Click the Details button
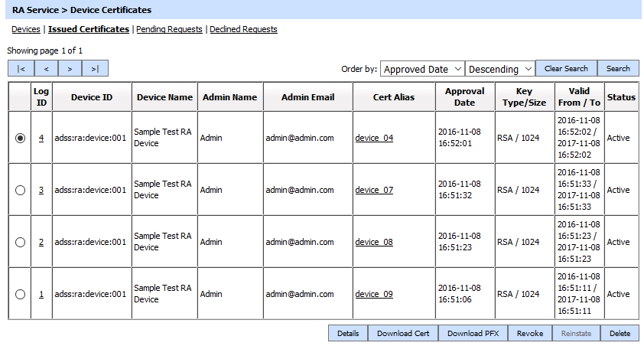The image size is (644, 346). tap(348, 334)
